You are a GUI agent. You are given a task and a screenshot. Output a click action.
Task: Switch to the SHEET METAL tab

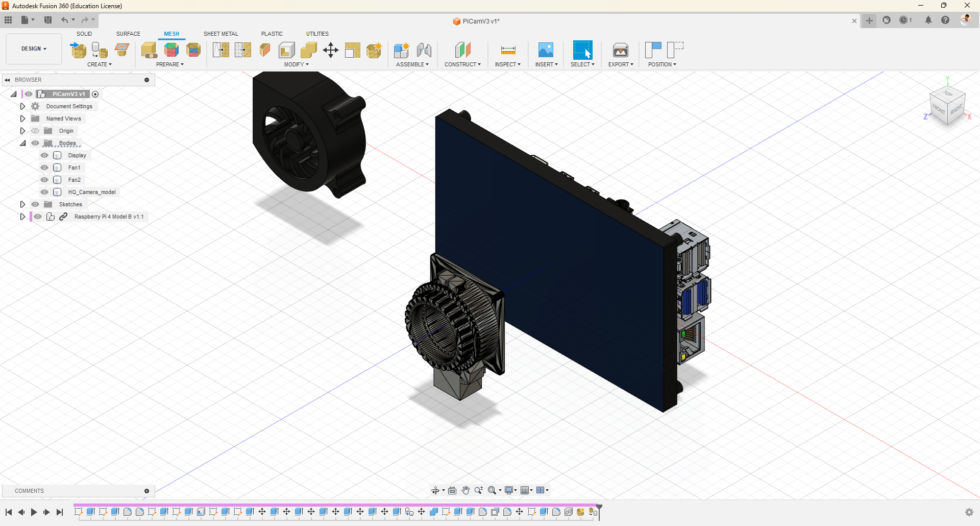tap(221, 34)
